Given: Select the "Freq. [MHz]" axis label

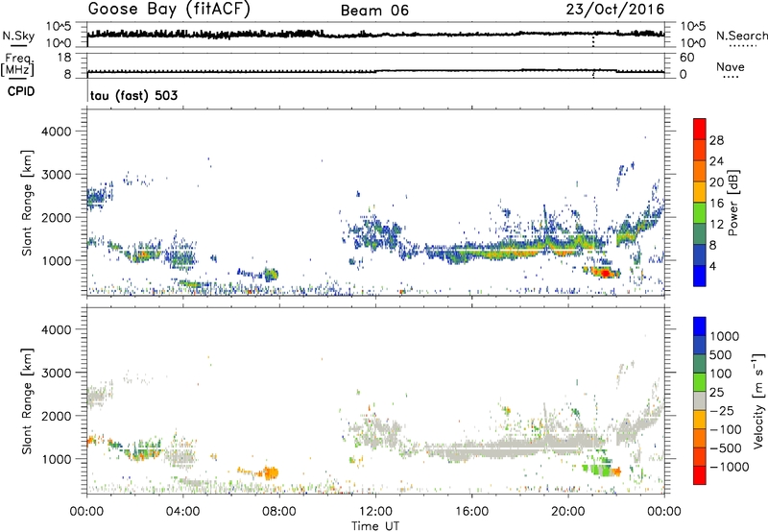Looking at the screenshot, I should pos(17,64).
